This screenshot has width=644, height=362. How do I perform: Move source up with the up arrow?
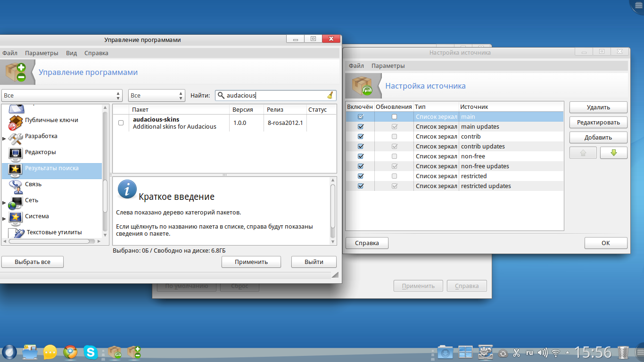583,153
